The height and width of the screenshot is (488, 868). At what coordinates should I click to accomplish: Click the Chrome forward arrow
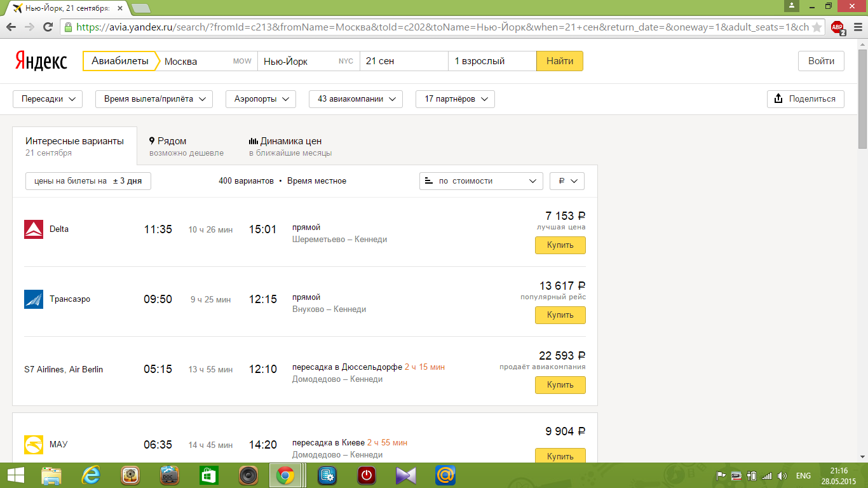pyautogui.click(x=29, y=27)
